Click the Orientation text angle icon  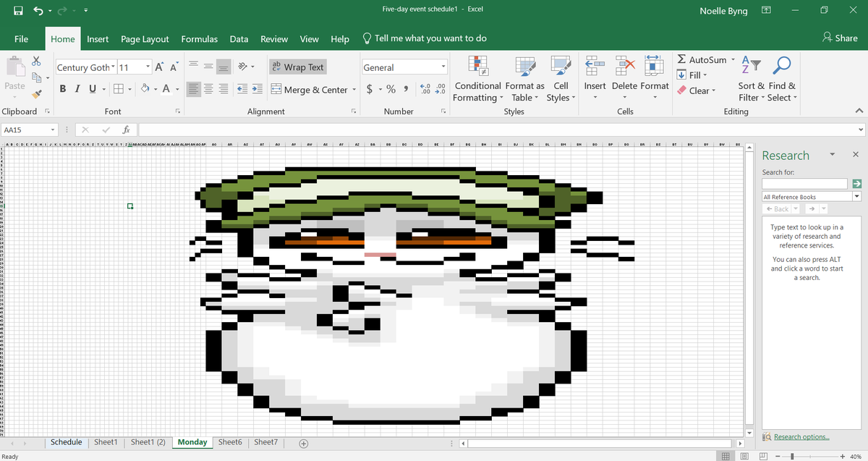tap(243, 67)
